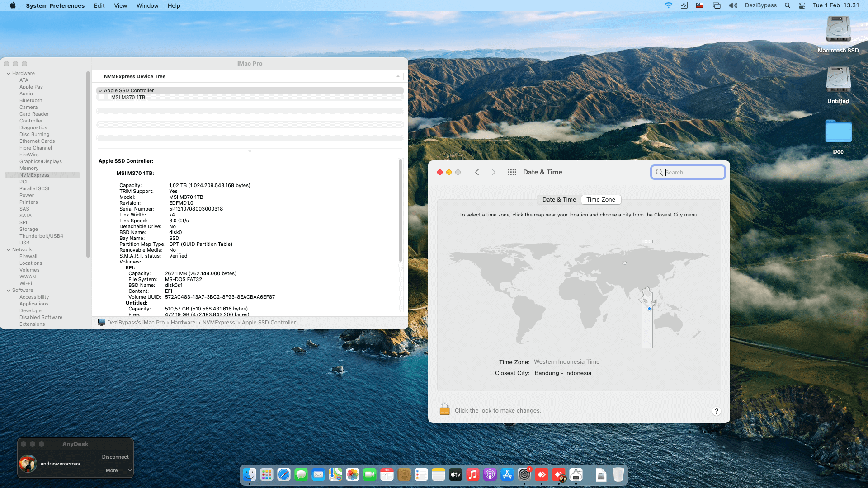868x488 pixels.
Task: Collapse the Network sidebar section
Action: point(9,249)
